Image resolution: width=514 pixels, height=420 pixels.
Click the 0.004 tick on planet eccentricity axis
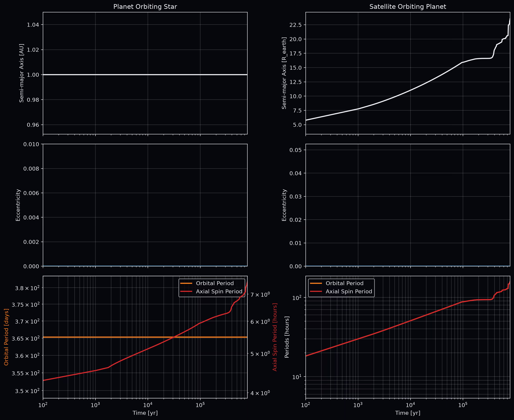pyautogui.click(x=31, y=217)
